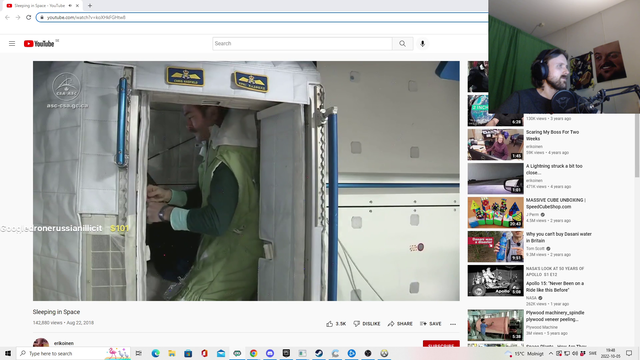
Task: Like the video with thumbs up
Action: 336,324
